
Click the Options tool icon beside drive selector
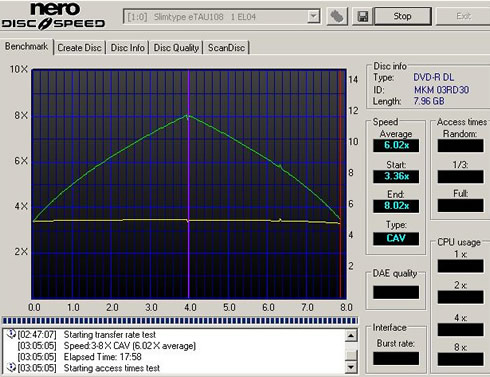click(x=337, y=16)
